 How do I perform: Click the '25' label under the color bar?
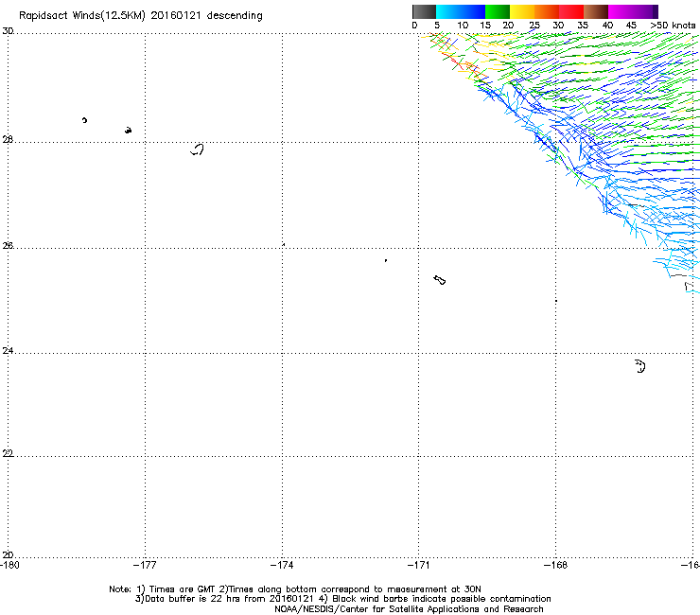(x=534, y=26)
